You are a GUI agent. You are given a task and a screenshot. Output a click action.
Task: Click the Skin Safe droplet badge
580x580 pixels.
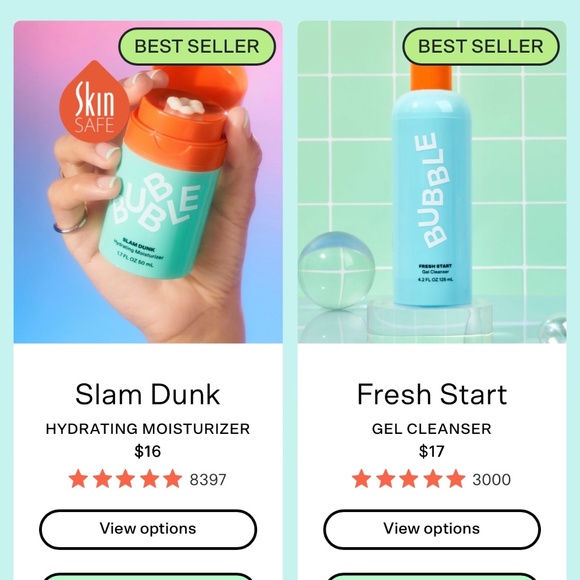click(x=94, y=102)
